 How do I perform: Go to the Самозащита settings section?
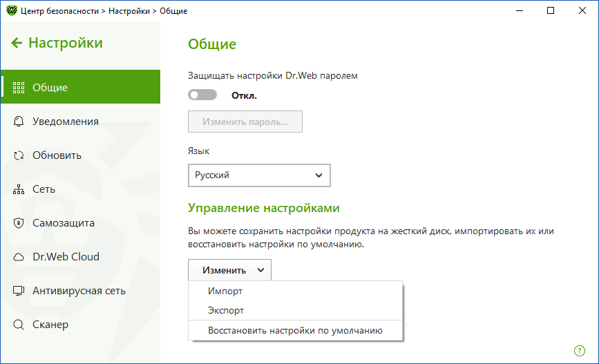pos(81,223)
